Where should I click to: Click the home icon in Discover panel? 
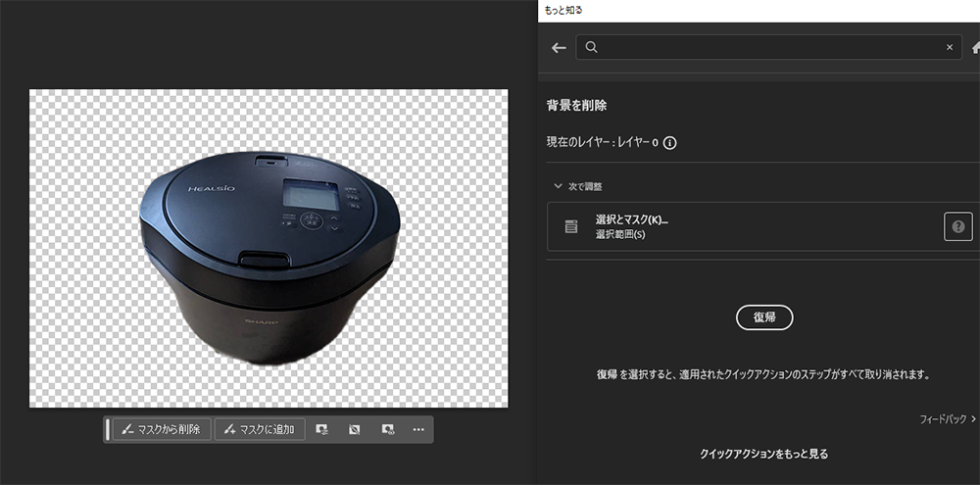975,47
